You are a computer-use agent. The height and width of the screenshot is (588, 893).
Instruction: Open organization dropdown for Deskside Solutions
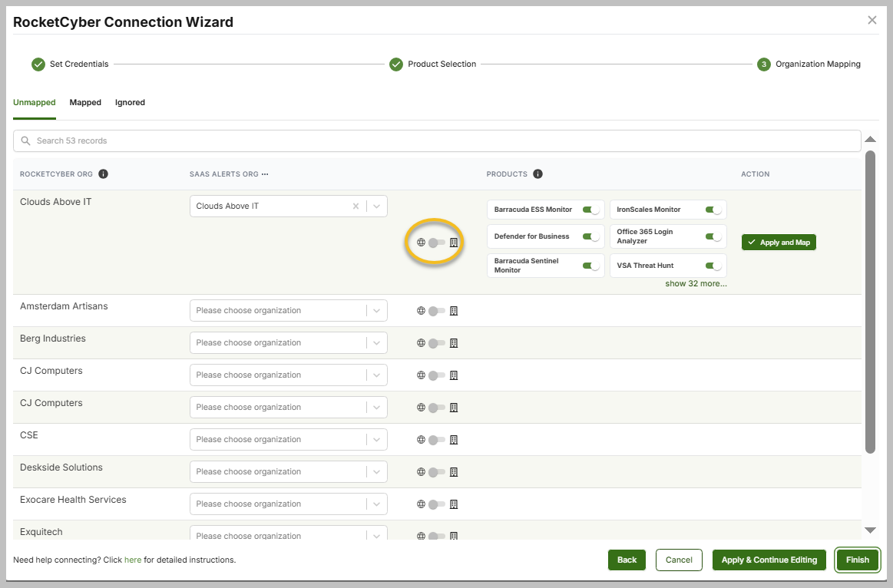click(x=289, y=472)
